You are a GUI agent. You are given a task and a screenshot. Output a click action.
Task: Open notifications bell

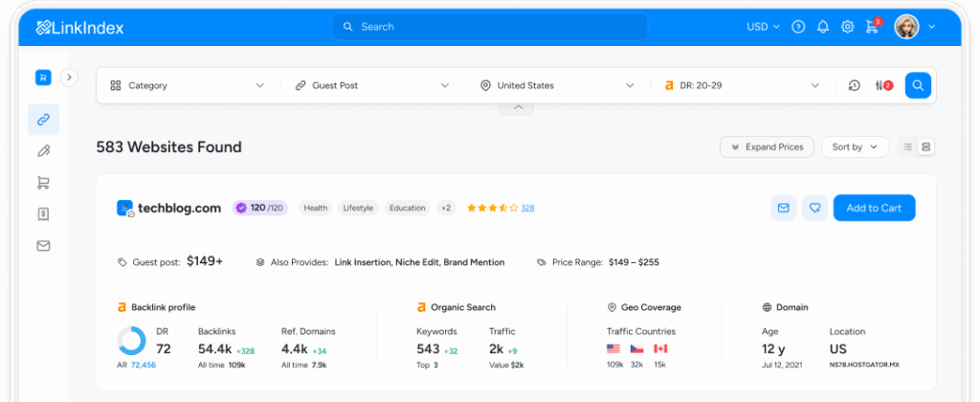coord(823,27)
